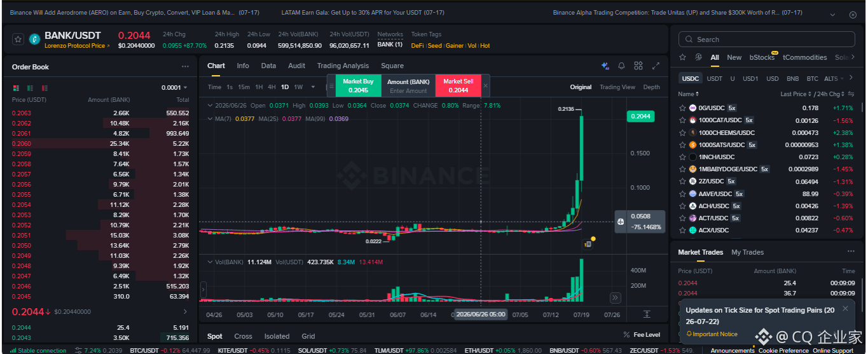Image resolution: width=868 pixels, height=354 pixels.
Task: Open the 0.0001 price grouping dropdown
Action: [174, 88]
